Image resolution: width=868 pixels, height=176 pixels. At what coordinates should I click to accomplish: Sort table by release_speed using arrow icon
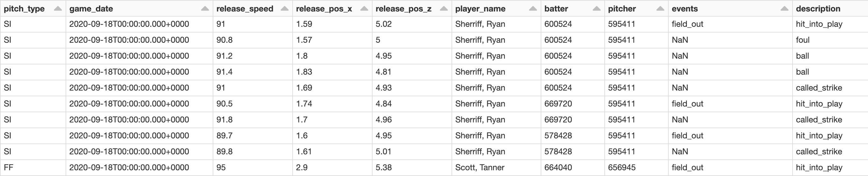284,9
